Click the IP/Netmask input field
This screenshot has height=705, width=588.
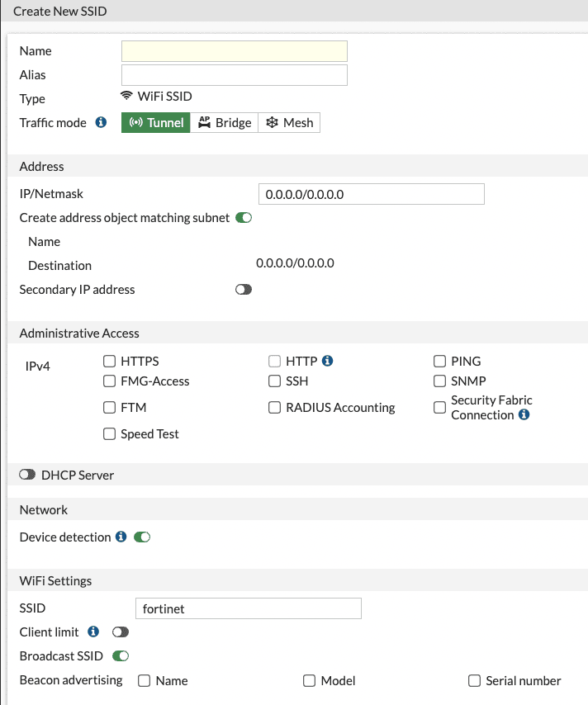pyautogui.click(x=371, y=194)
